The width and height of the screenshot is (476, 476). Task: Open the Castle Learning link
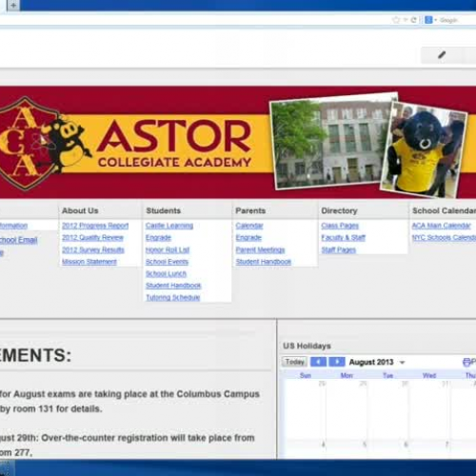tap(169, 226)
